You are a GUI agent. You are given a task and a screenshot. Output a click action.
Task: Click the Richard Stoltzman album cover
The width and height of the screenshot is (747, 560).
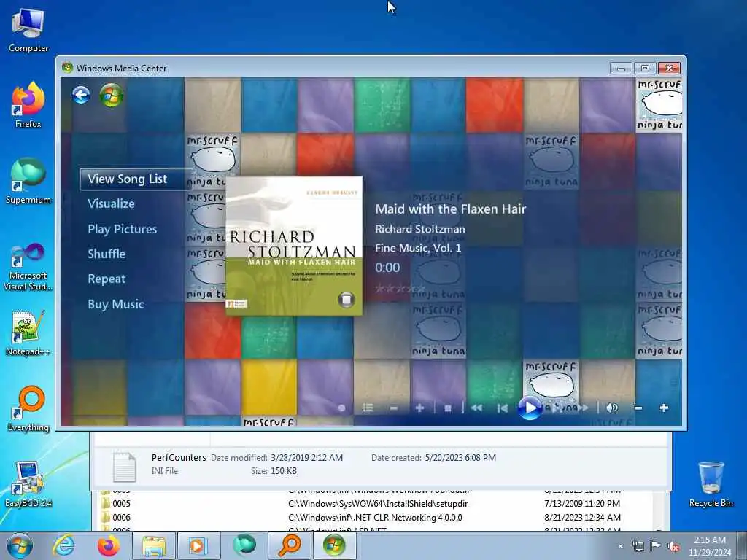click(294, 246)
